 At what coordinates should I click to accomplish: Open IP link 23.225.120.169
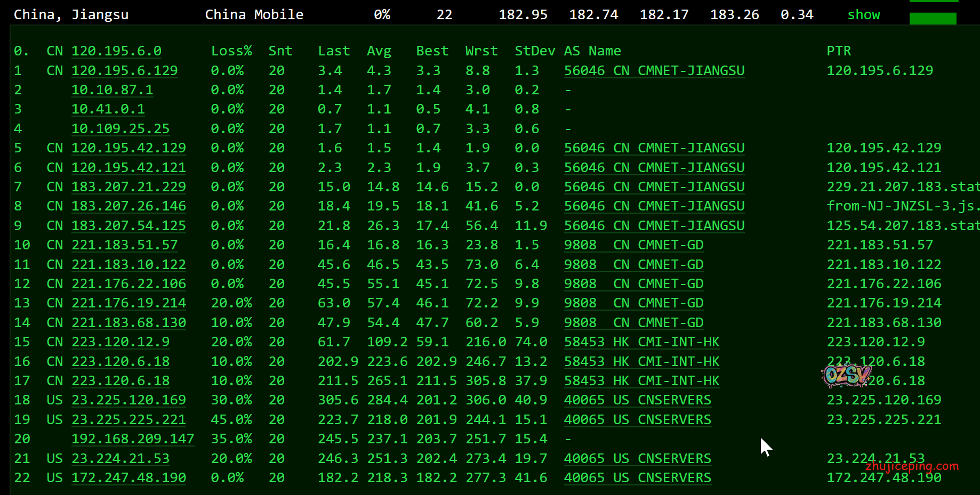point(128,400)
